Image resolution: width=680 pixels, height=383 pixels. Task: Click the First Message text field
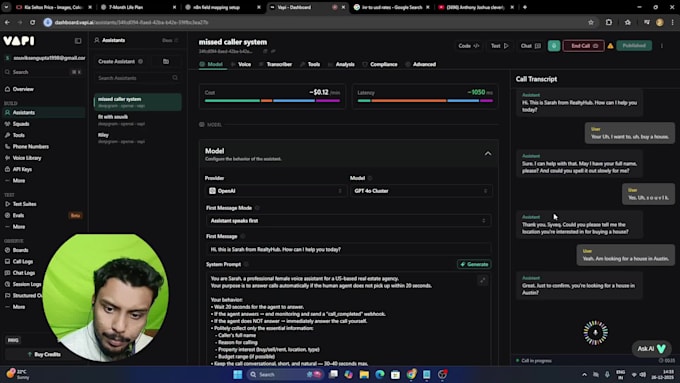pyautogui.click(x=348, y=249)
